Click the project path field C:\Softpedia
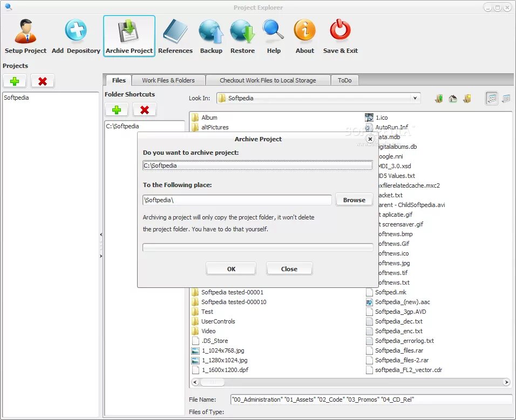This screenshot has width=516, height=420. click(257, 166)
